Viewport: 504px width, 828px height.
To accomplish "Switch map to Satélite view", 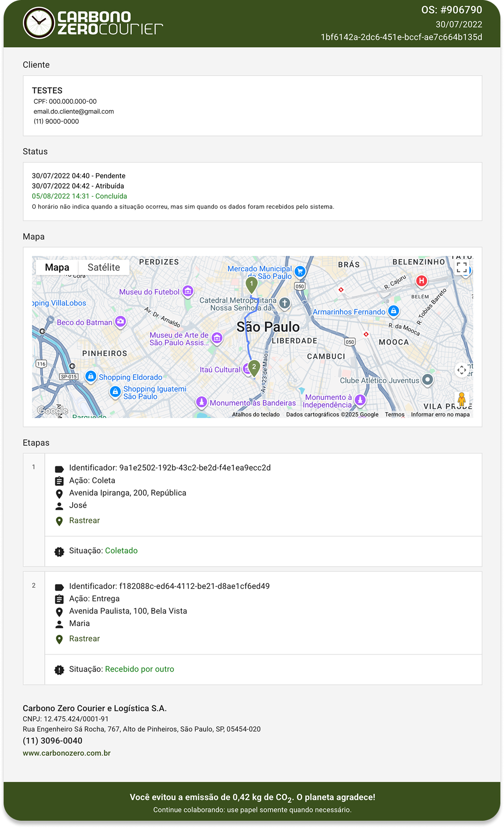I will point(104,267).
